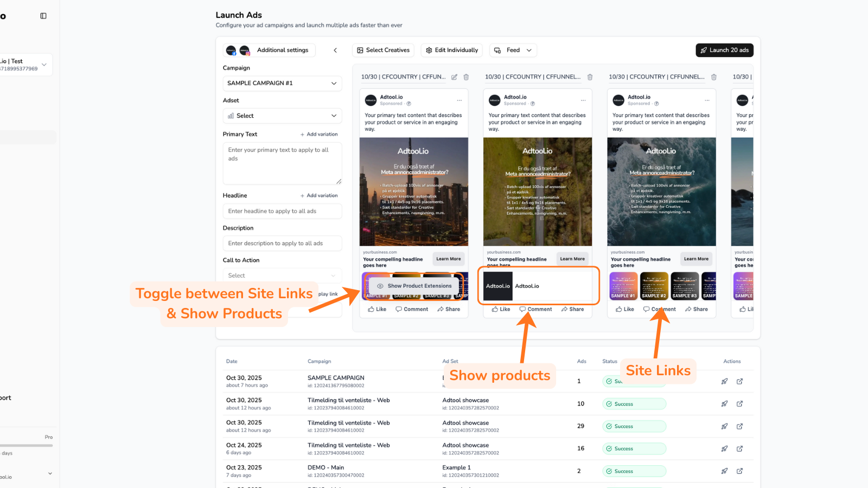Image resolution: width=868 pixels, height=488 pixels.
Task: Add variation for Headline
Action: pos(319,196)
